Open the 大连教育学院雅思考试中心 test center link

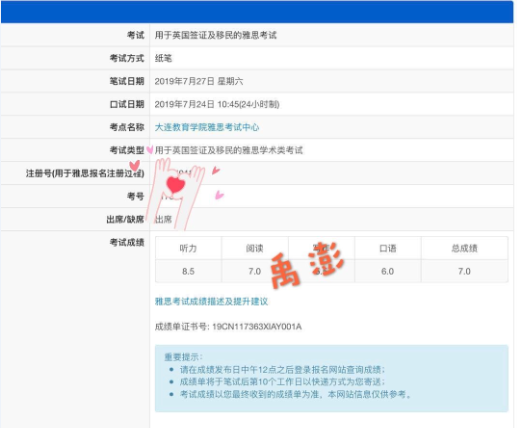pos(207,127)
